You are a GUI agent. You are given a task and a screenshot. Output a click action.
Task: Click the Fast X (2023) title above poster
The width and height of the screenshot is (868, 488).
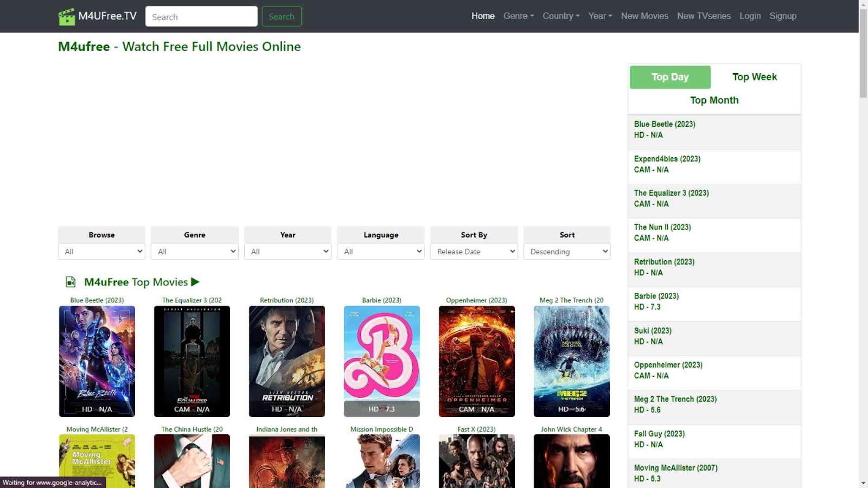[x=477, y=429]
